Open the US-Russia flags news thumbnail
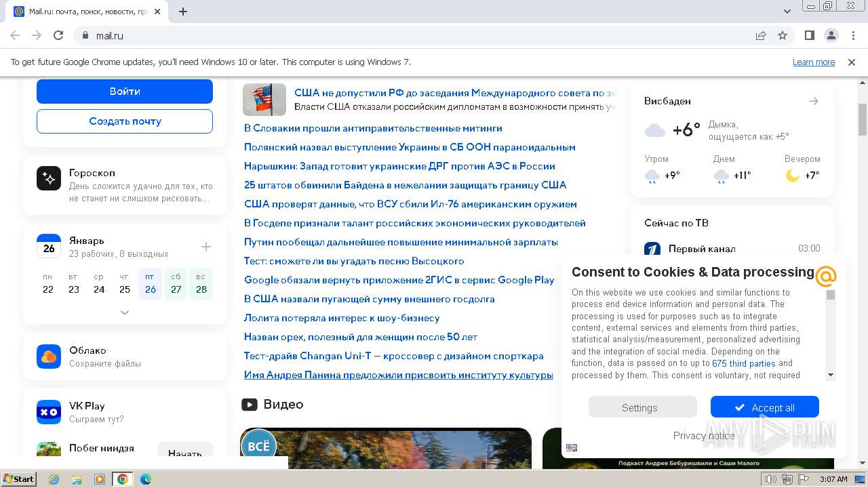The height and width of the screenshot is (488, 868). pos(264,100)
